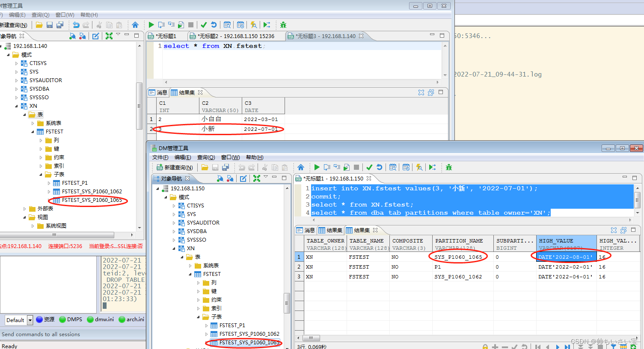The width and height of the screenshot is (644, 349).
Task: Click the debug bug icon in front window
Action: coord(448,167)
